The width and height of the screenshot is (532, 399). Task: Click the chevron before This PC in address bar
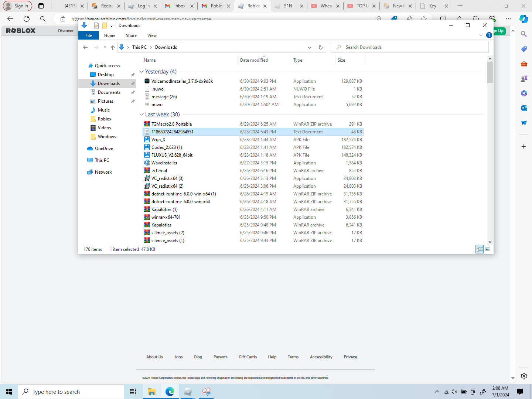click(x=128, y=47)
